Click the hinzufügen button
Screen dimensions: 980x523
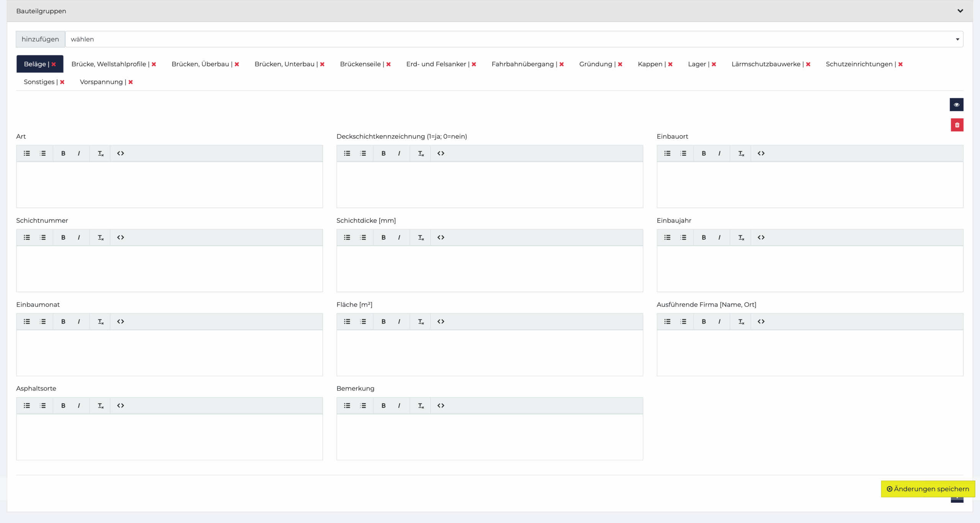click(40, 39)
